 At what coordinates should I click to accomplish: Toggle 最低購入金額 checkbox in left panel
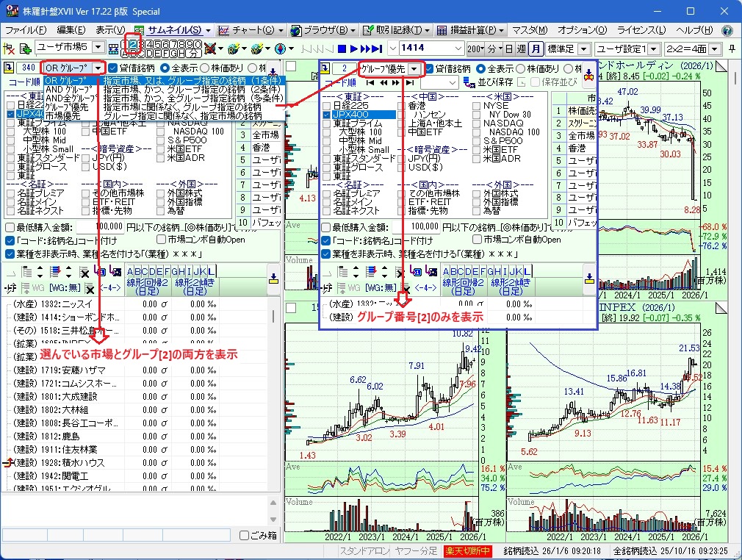click(x=10, y=228)
